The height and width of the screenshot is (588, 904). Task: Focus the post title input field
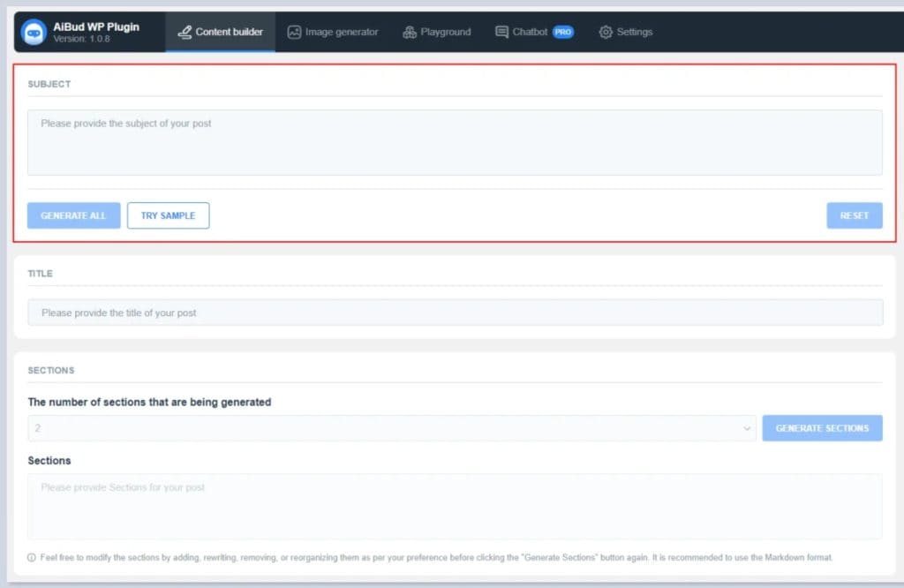coord(455,313)
